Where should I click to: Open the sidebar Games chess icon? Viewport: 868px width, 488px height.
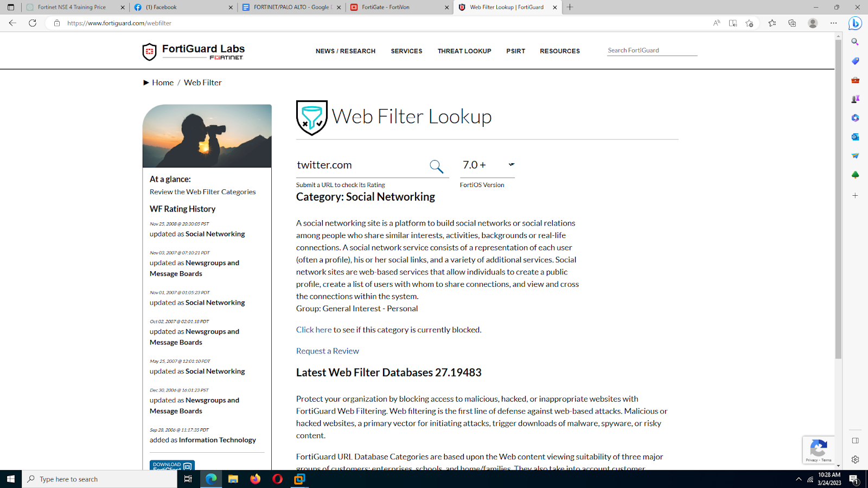tap(855, 99)
